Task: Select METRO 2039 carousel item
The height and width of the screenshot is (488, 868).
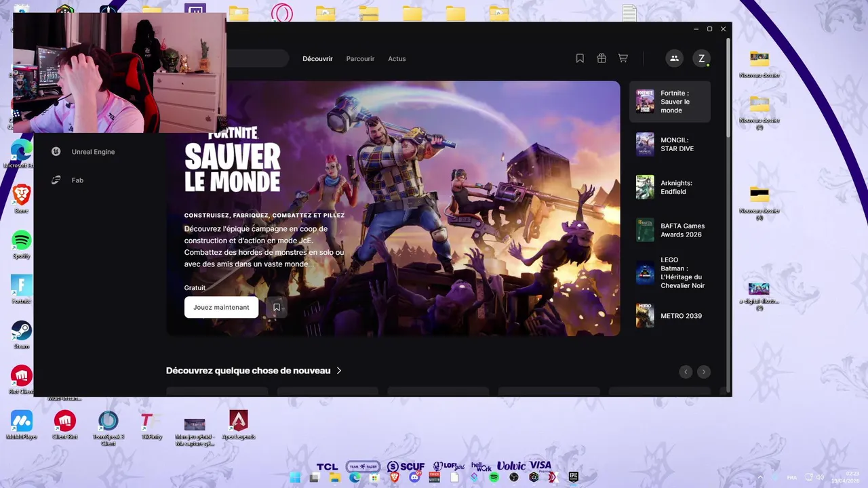Action: point(670,316)
